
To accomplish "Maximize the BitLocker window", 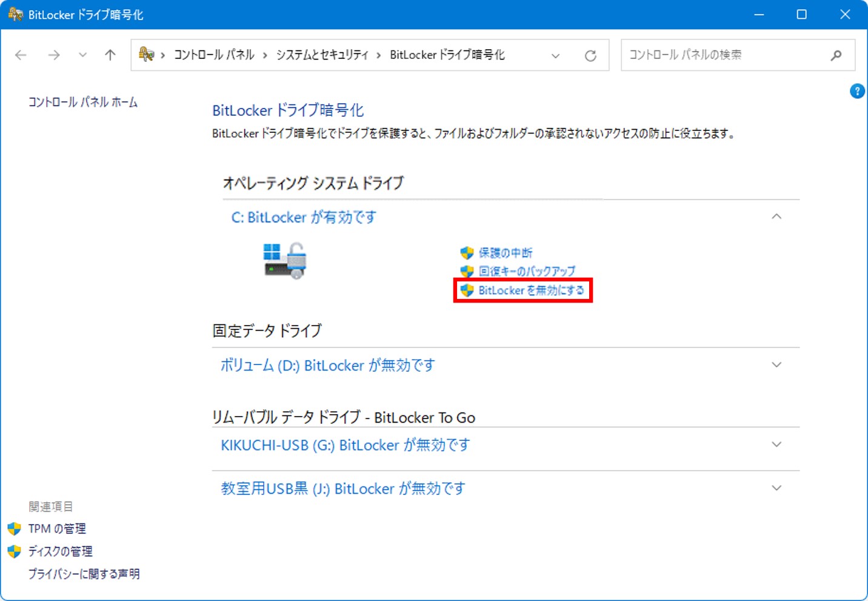I will [801, 15].
